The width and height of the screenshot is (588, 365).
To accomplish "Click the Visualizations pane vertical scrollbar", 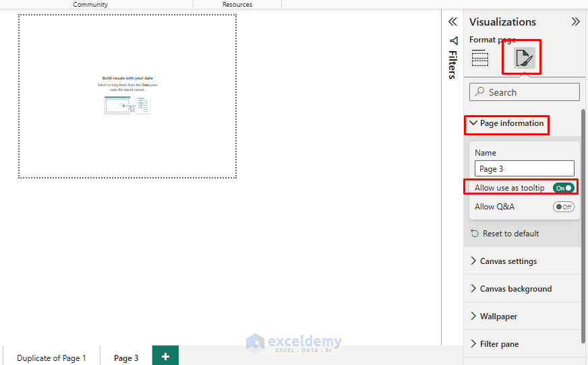I will tap(583, 226).
